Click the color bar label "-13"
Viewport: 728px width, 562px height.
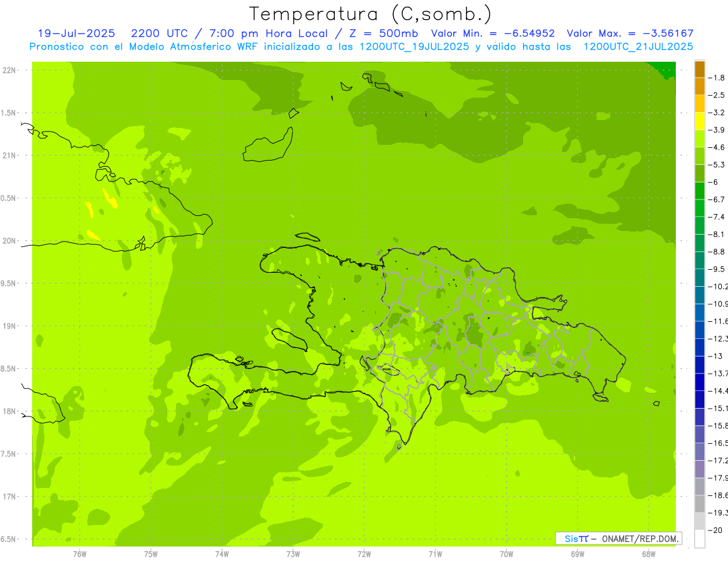(x=715, y=356)
